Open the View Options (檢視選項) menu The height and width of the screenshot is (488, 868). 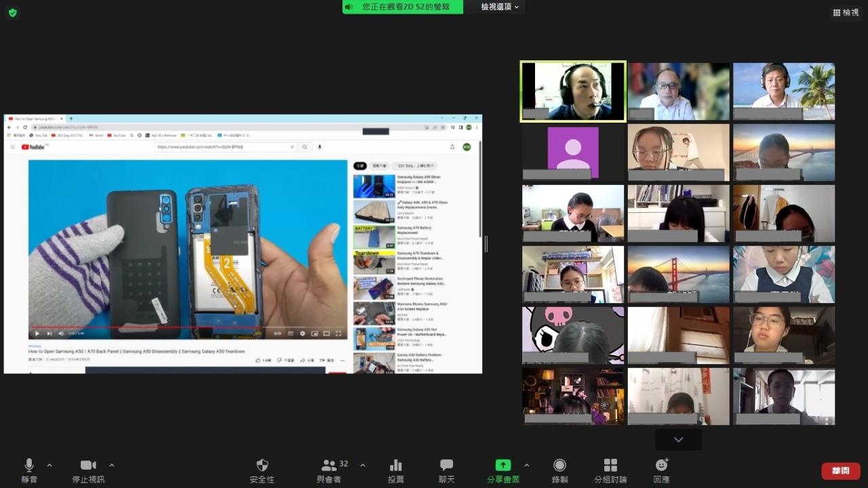point(500,7)
